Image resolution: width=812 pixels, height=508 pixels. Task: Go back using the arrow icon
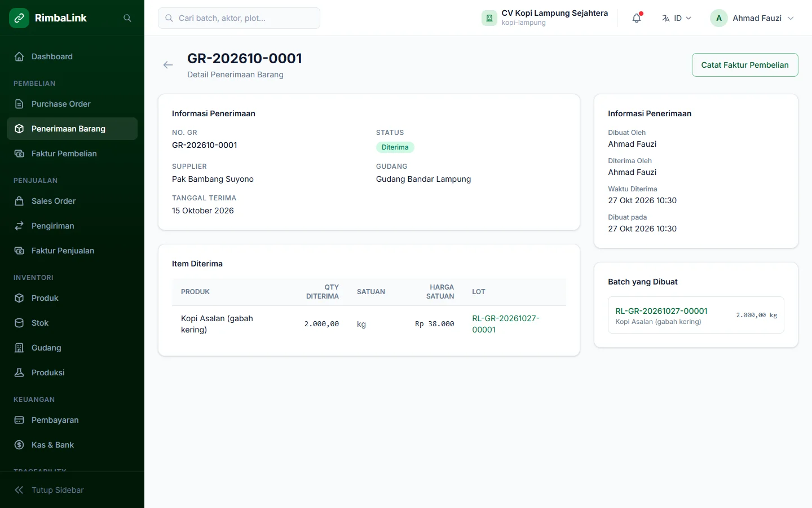[x=168, y=65]
